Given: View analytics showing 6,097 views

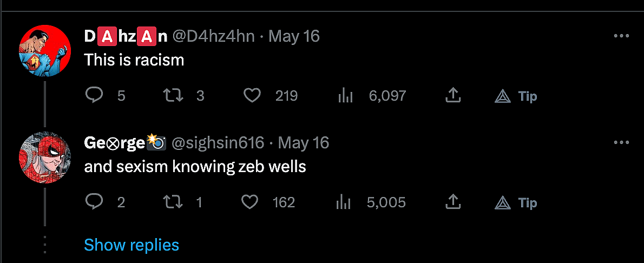Looking at the screenshot, I should [345, 96].
